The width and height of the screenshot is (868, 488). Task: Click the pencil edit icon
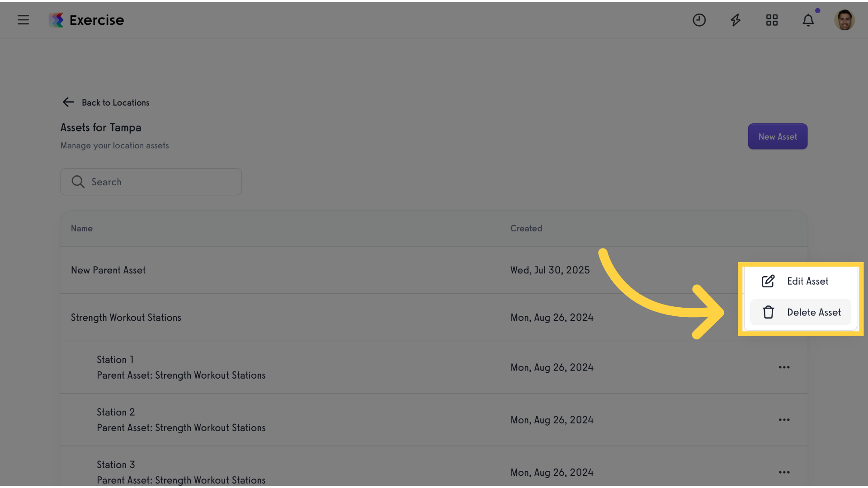768,281
